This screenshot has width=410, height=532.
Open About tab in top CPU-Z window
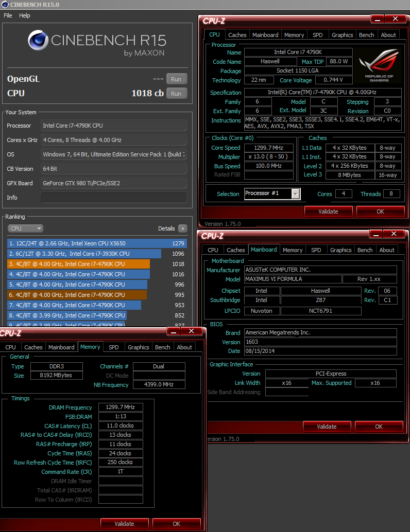tap(388, 35)
